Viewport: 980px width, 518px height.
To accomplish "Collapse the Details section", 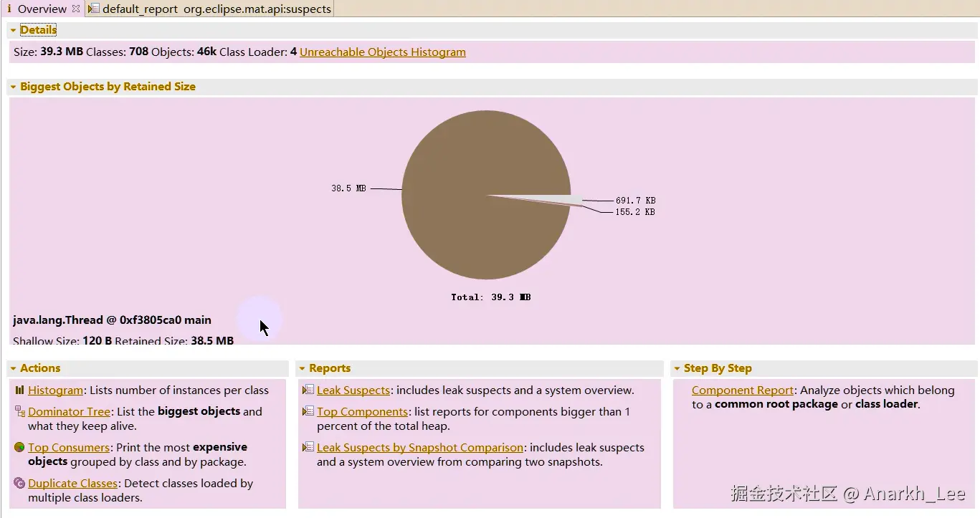I will tap(13, 30).
